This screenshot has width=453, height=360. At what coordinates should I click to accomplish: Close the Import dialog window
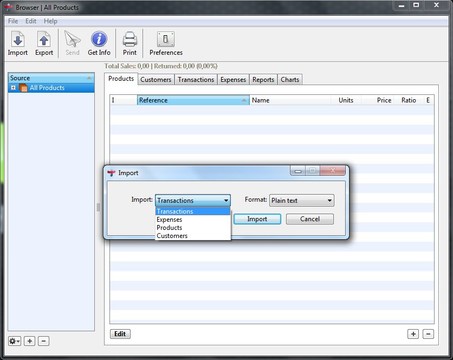click(x=332, y=171)
